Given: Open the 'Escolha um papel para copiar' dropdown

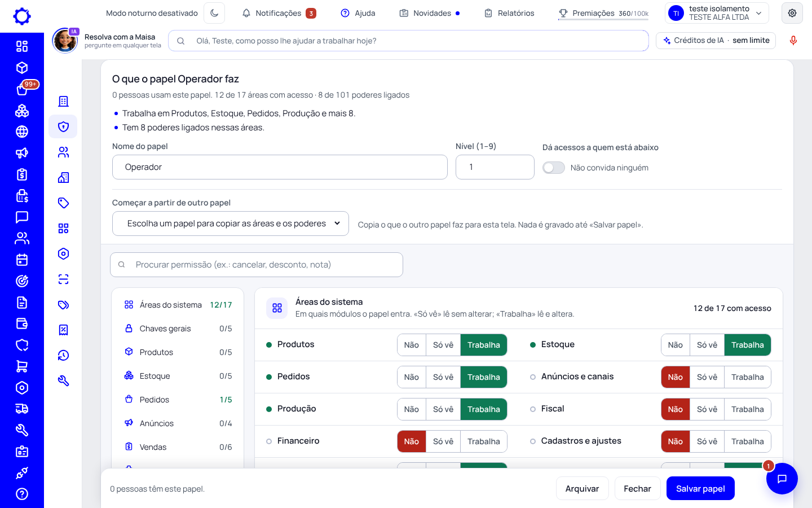Looking at the screenshot, I should pyautogui.click(x=231, y=224).
